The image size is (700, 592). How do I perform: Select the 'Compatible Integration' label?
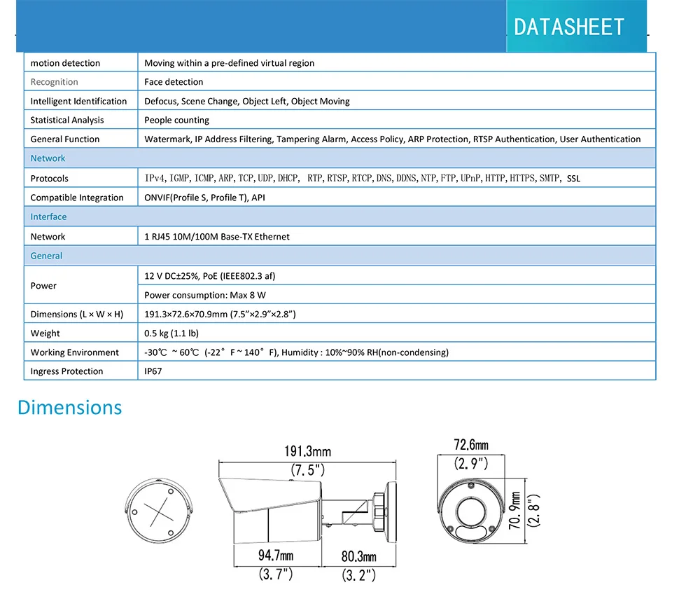point(77,198)
